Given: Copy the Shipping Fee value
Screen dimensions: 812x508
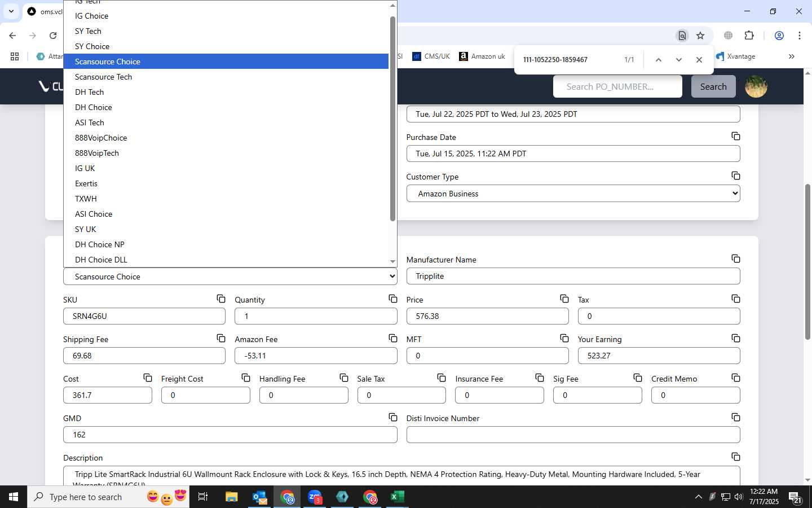Looking at the screenshot, I should (221, 338).
